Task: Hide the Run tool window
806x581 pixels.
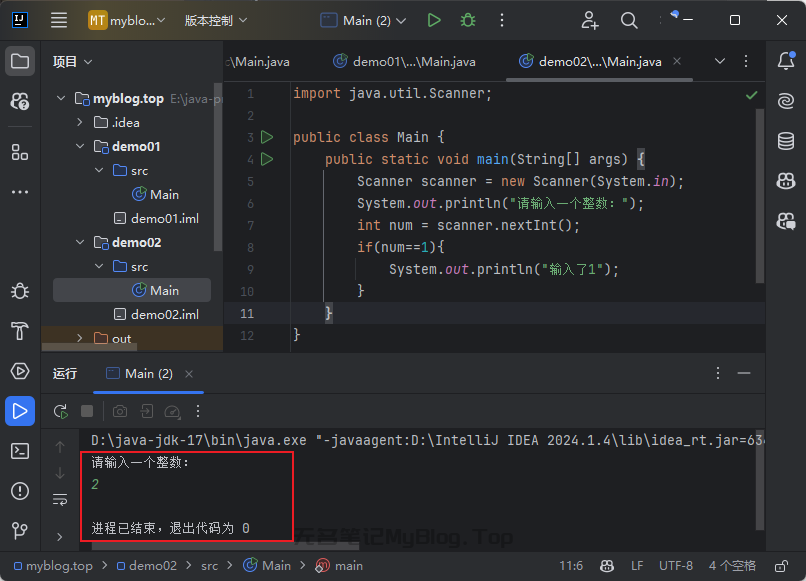Action: (x=744, y=373)
